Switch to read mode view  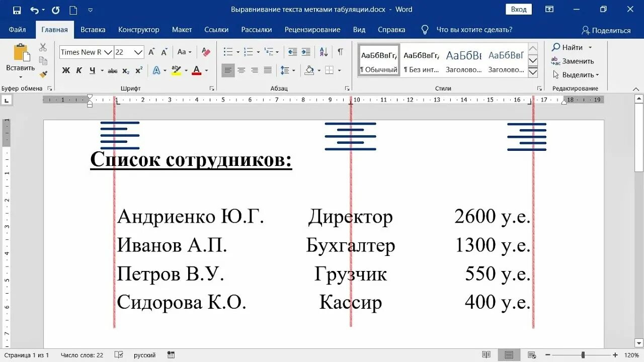(x=486, y=355)
